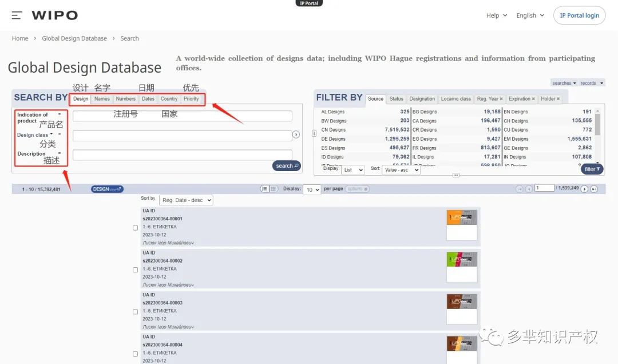Open the filter Display List dropdown

(x=352, y=170)
